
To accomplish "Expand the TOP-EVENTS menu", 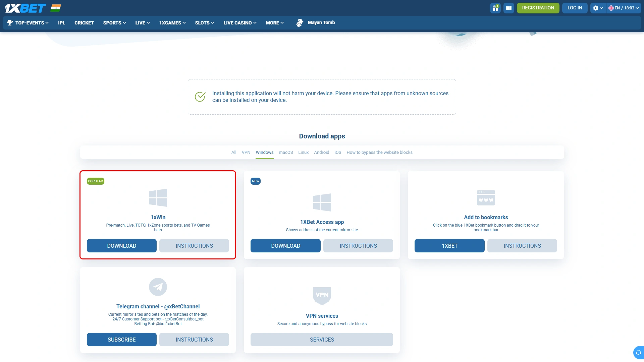I will (x=32, y=23).
